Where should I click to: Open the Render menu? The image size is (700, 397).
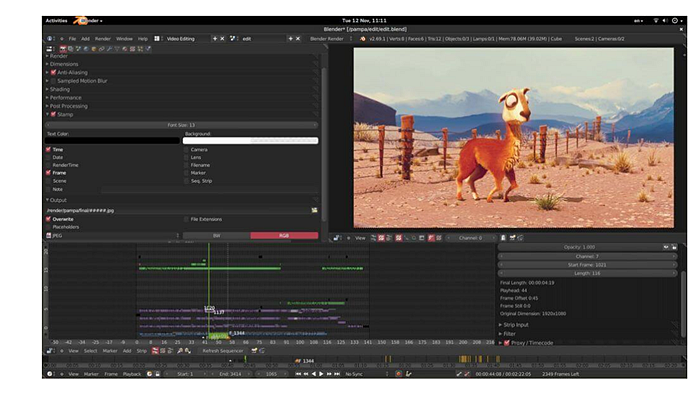pos(103,39)
